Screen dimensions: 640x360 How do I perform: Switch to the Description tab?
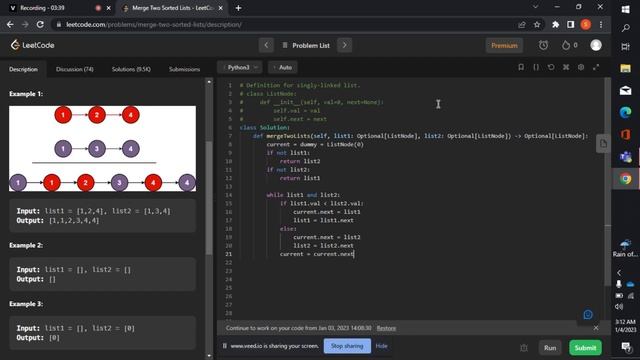23,69
